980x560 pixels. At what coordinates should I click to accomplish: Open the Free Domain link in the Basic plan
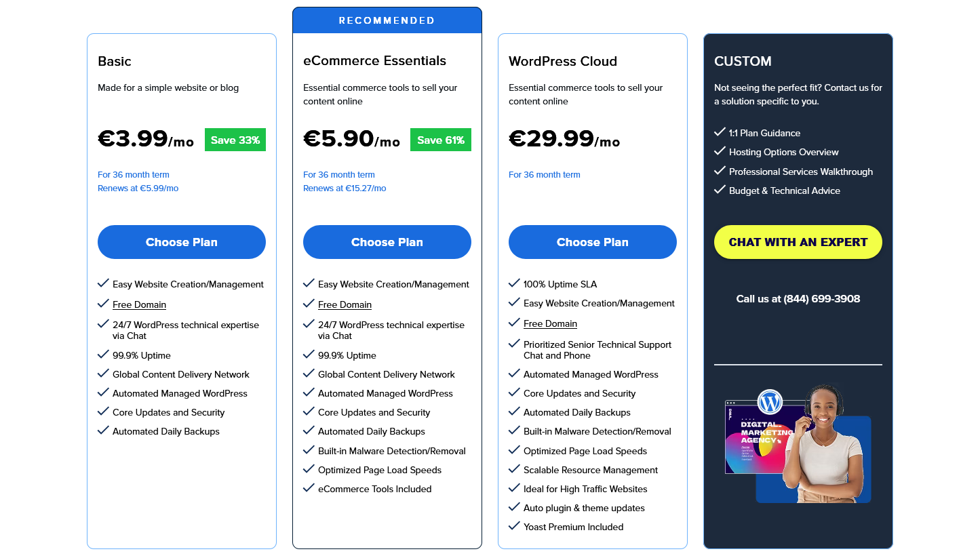coord(139,304)
